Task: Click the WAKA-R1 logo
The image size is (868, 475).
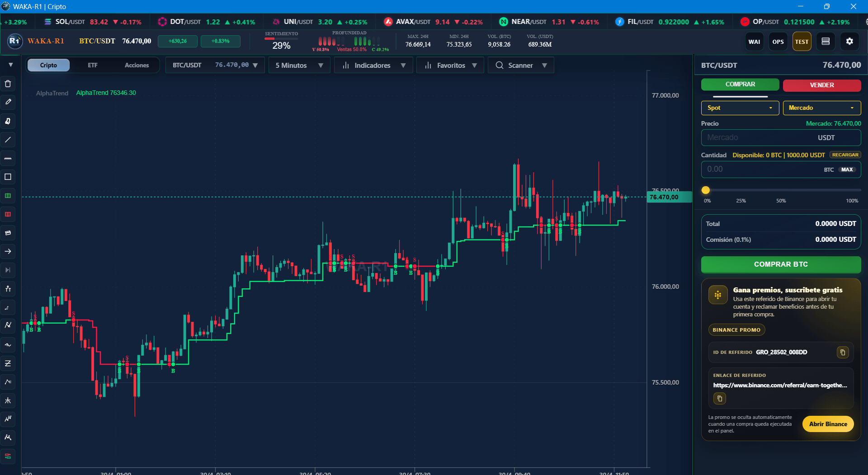Action: coord(15,41)
